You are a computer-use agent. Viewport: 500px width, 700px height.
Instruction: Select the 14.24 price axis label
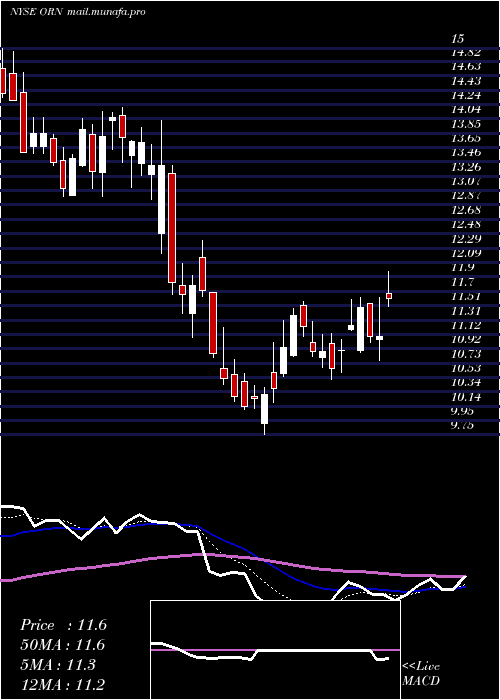[x=466, y=95]
